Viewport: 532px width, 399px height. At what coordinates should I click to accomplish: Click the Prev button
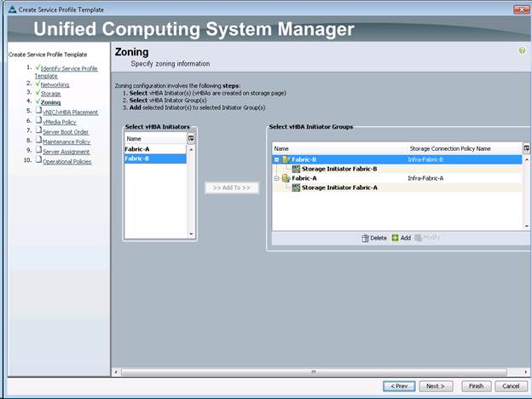[x=399, y=386]
